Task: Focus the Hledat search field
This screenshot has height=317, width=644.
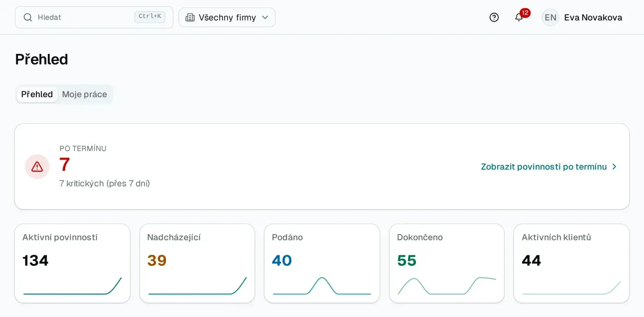Action: (94, 17)
